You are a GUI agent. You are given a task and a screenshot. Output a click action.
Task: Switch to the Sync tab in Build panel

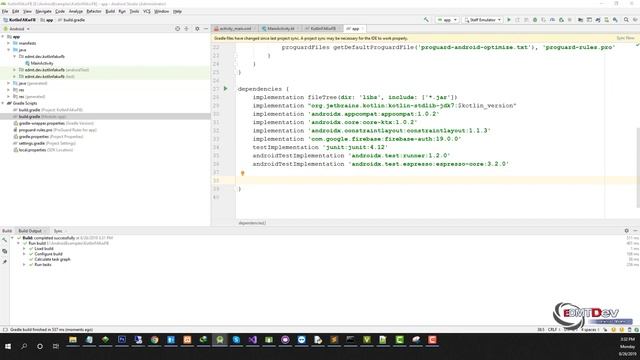[x=58, y=231]
